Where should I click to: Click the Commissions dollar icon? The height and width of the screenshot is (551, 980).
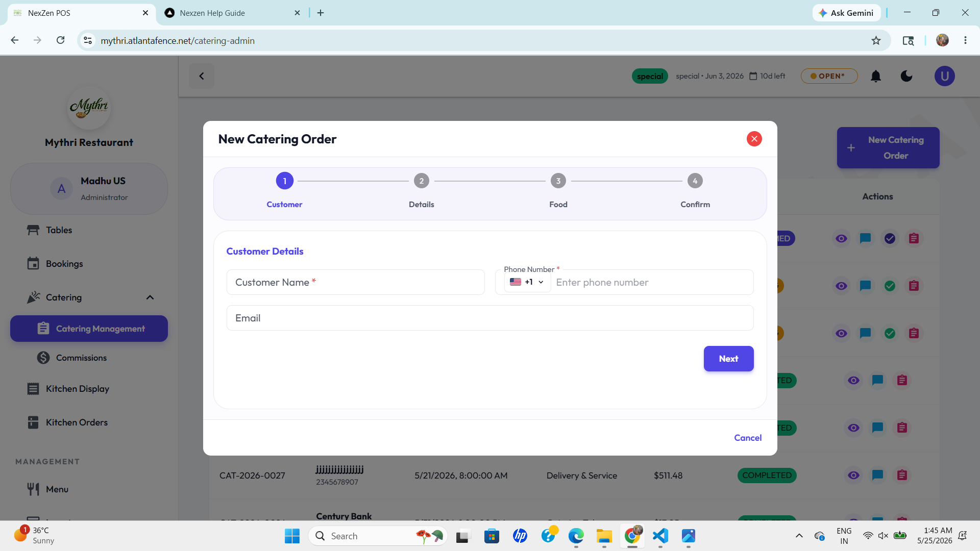tap(43, 358)
